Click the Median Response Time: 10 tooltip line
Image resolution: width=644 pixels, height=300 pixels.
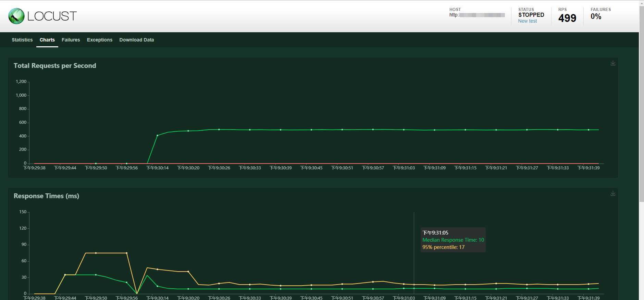(x=453, y=240)
